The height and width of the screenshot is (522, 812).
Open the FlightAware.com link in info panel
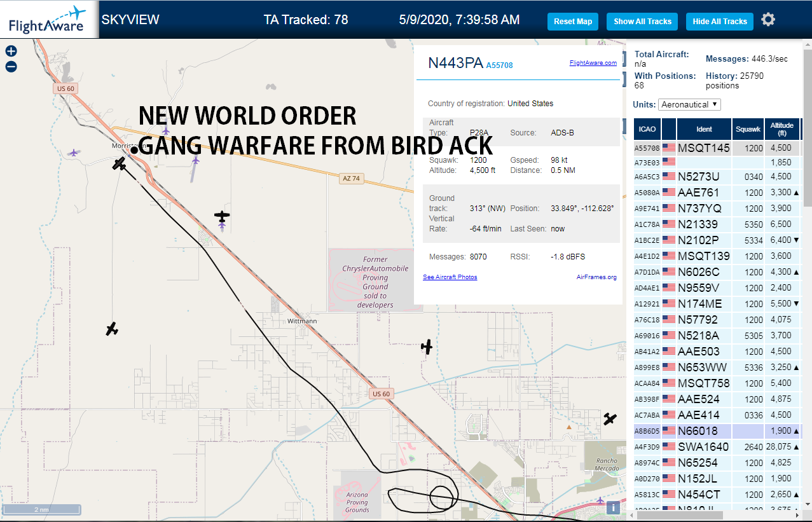(x=593, y=63)
